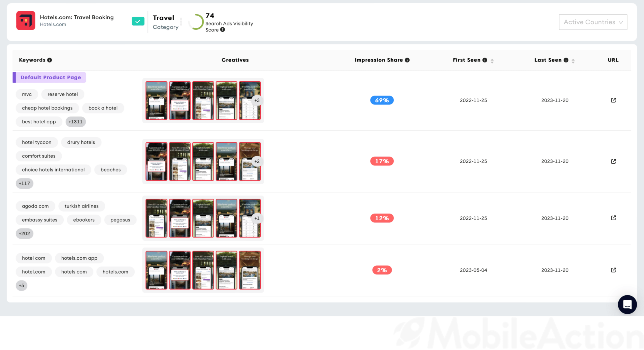The image size is (644, 350).
Task: Click the First Seen info icon
Action: 485,60
